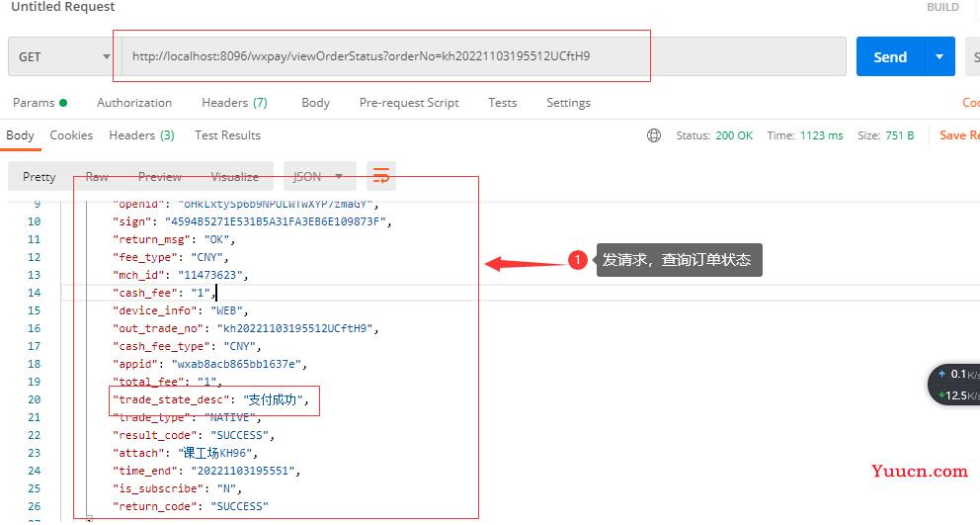The height and width of the screenshot is (525, 980).
Task: Click the BUILD mode label
Action: click(x=942, y=8)
